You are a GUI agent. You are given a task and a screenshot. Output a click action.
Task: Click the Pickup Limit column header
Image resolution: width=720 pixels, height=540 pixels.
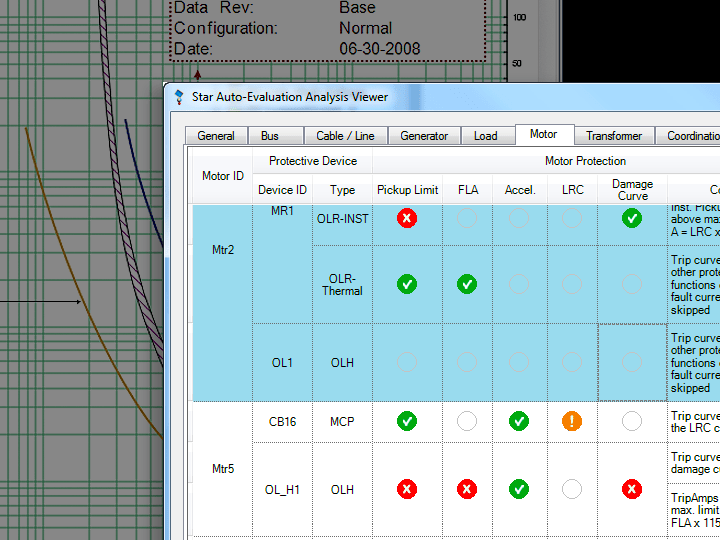(x=407, y=190)
